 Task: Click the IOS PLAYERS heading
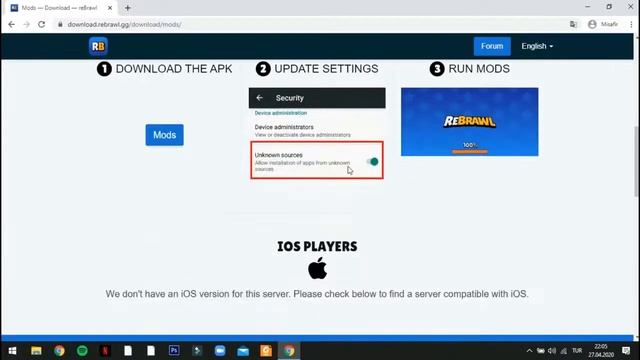317,247
